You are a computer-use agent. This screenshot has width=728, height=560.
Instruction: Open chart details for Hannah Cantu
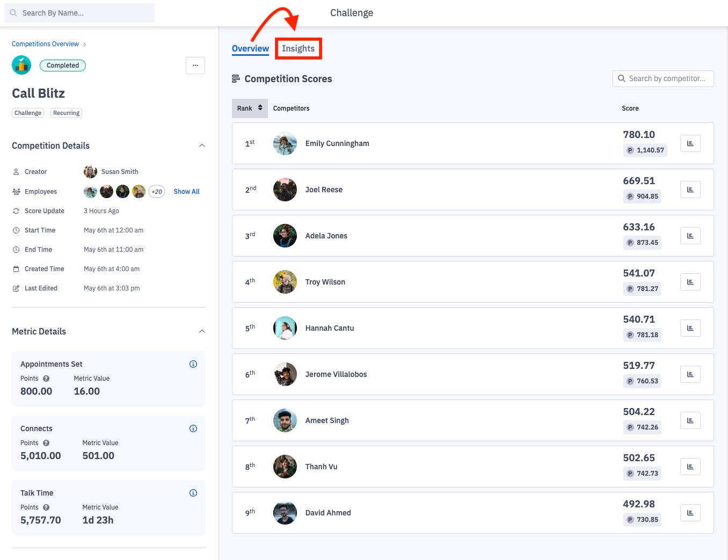click(690, 328)
